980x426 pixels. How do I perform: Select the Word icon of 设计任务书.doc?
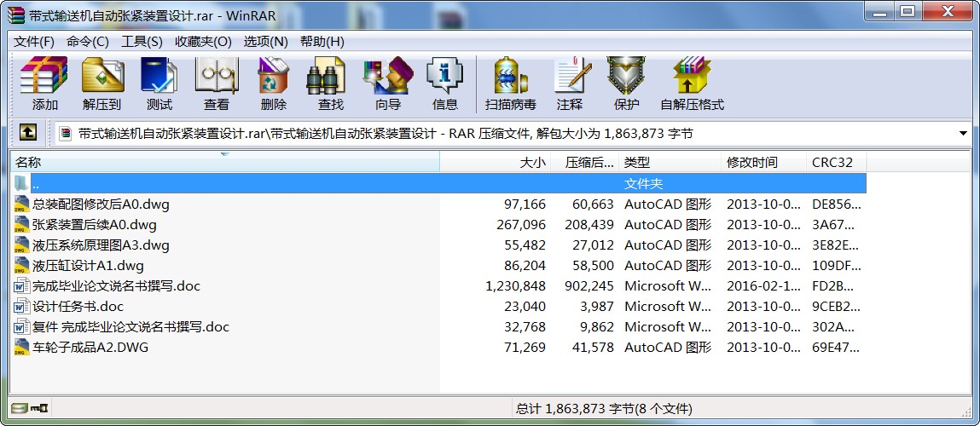pyautogui.click(x=22, y=306)
